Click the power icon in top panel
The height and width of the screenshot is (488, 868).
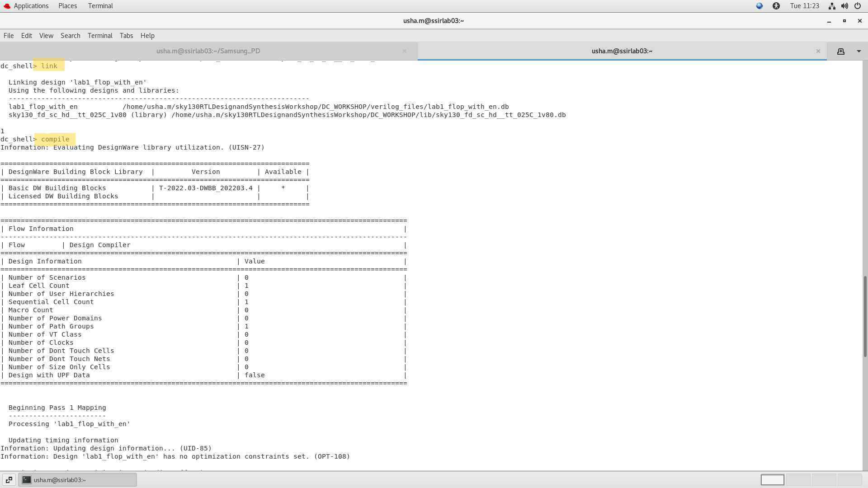pyautogui.click(x=857, y=6)
